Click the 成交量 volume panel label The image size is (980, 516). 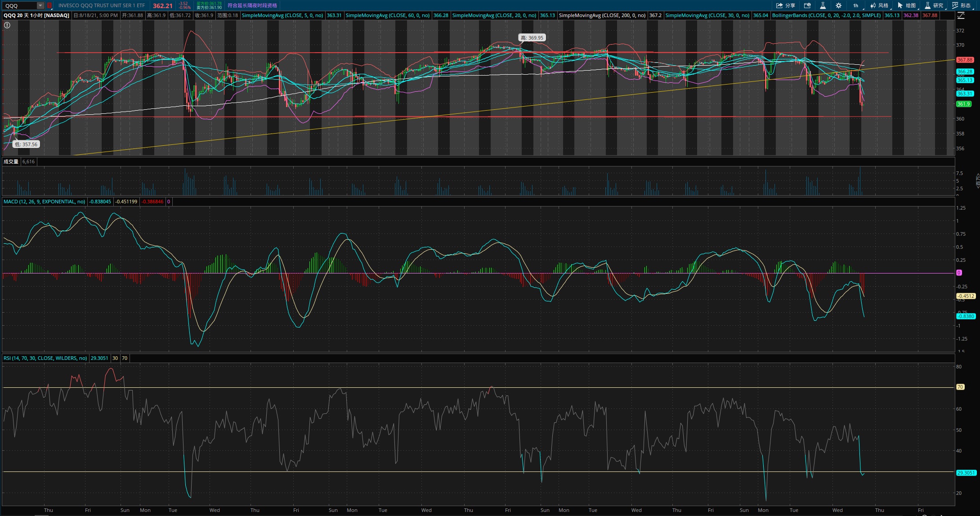point(11,162)
